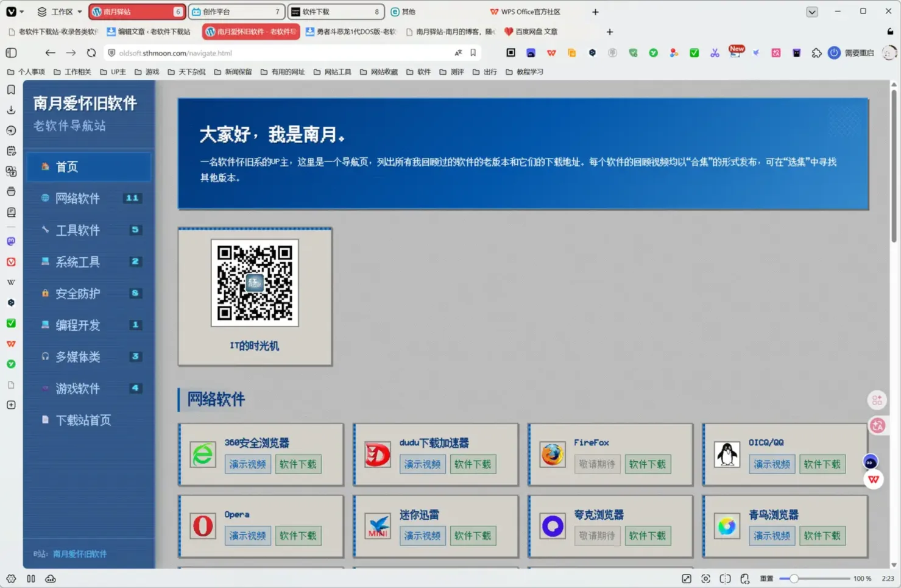Screen dimensions: 901x588
Task: Open the 工作区 workspaces dropdown
Action: 59,12
